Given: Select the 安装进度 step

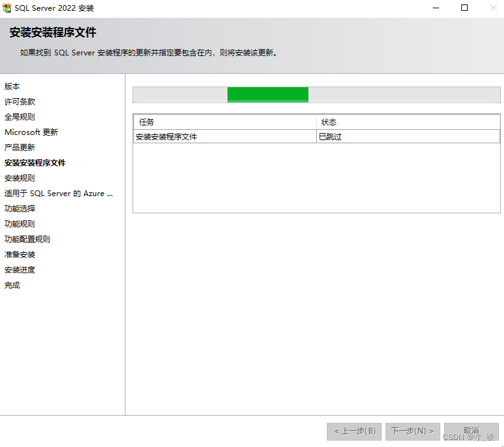Looking at the screenshot, I should click(x=20, y=270).
